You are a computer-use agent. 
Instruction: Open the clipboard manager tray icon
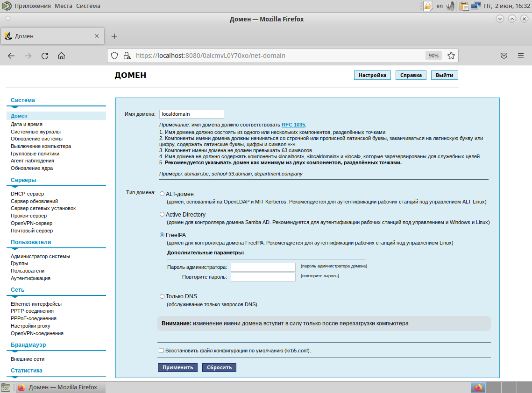pos(463,6)
